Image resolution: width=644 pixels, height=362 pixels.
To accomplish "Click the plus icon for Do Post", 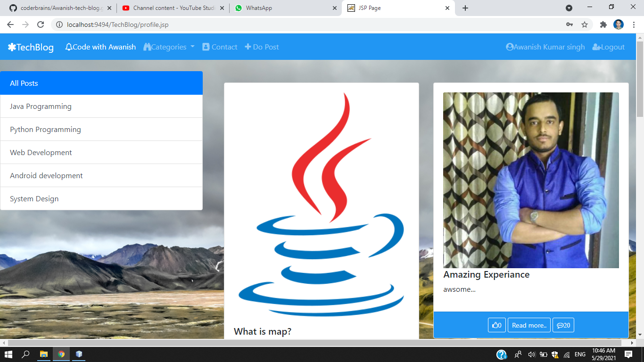I will (248, 47).
